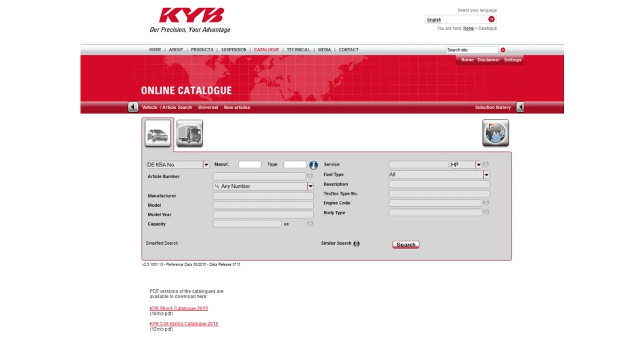Open the CONTACT menu item
The height and width of the screenshot is (338, 644).
click(x=348, y=49)
